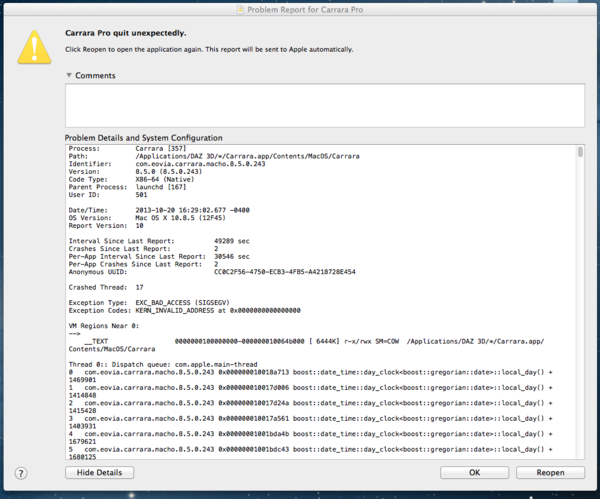Click the 'Interval Since Last Report: 49289 sec' line

[x=159, y=241]
